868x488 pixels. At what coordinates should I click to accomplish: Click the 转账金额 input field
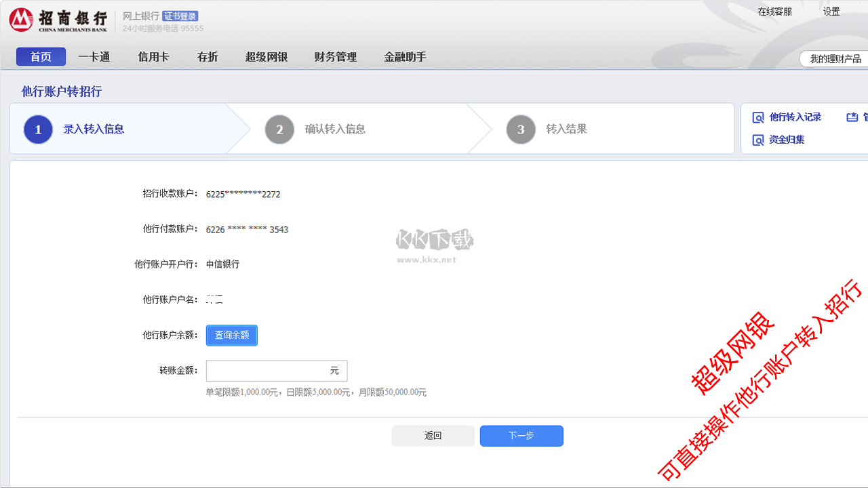tap(276, 371)
